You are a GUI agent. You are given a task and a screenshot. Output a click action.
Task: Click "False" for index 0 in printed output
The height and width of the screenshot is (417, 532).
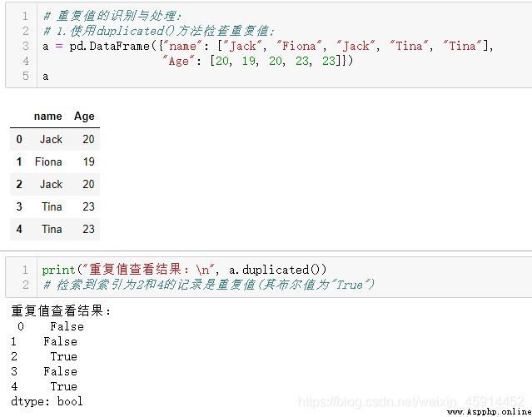click(x=67, y=326)
